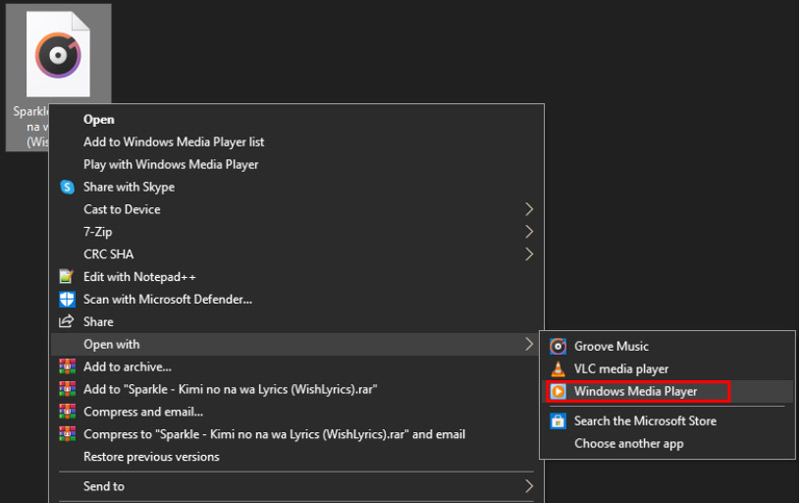Expand the Cast to Device submenu arrow
The image size is (800, 503).
[529, 209]
